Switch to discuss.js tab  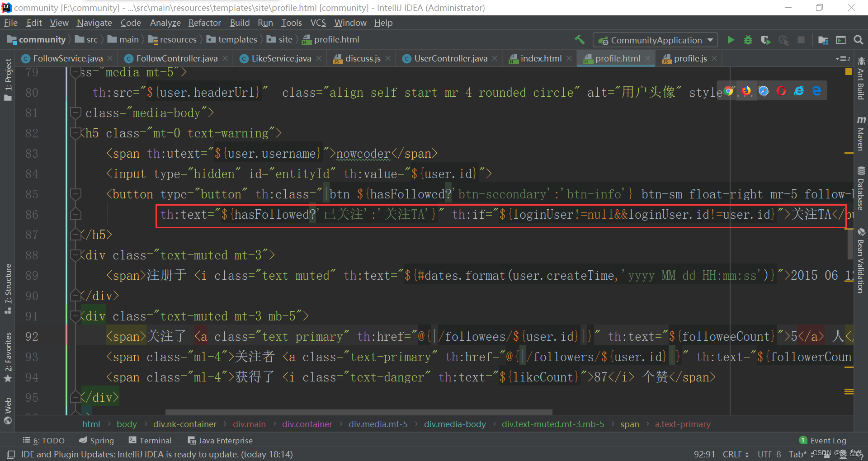tap(363, 58)
